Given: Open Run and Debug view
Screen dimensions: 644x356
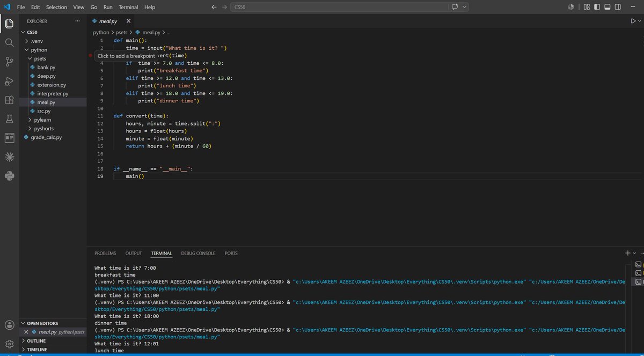Looking at the screenshot, I should pyautogui.click(x=9, y=81).
